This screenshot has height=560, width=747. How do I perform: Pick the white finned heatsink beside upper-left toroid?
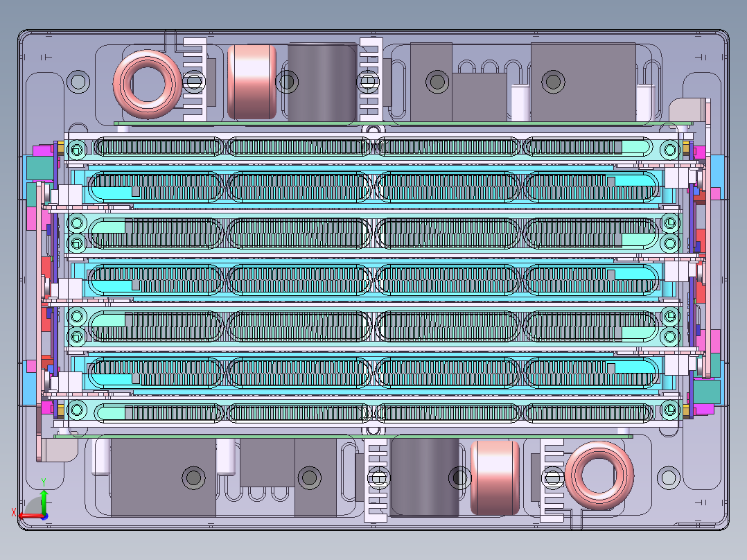[195, 79]
